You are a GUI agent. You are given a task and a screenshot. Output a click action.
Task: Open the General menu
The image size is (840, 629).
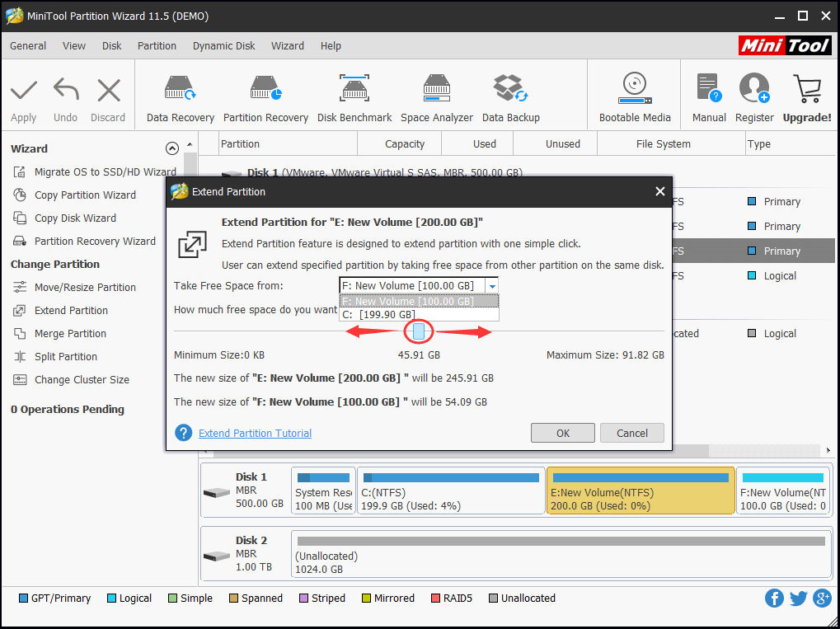28,46
